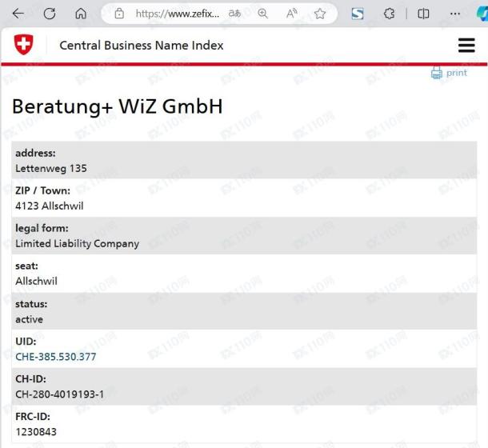Select the text 4123 Allschwil
This screenshot has height=448, width=488.
(x=49, y=206)
